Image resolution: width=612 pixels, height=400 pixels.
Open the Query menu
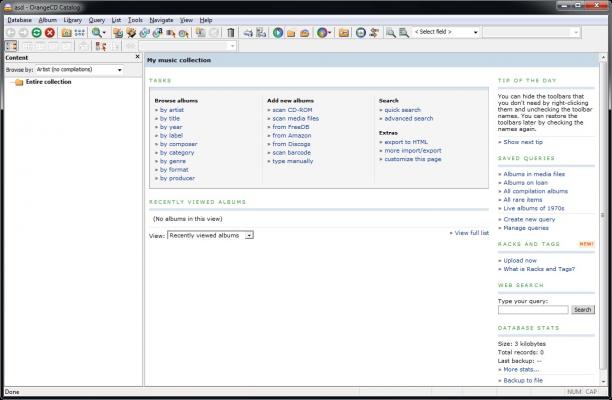click(96, 20)
